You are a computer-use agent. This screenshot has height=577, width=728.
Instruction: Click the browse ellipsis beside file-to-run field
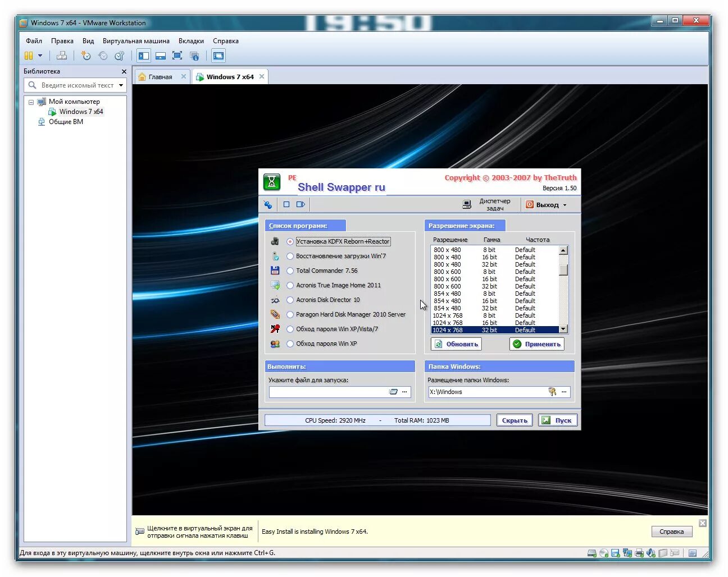point(404,392)
